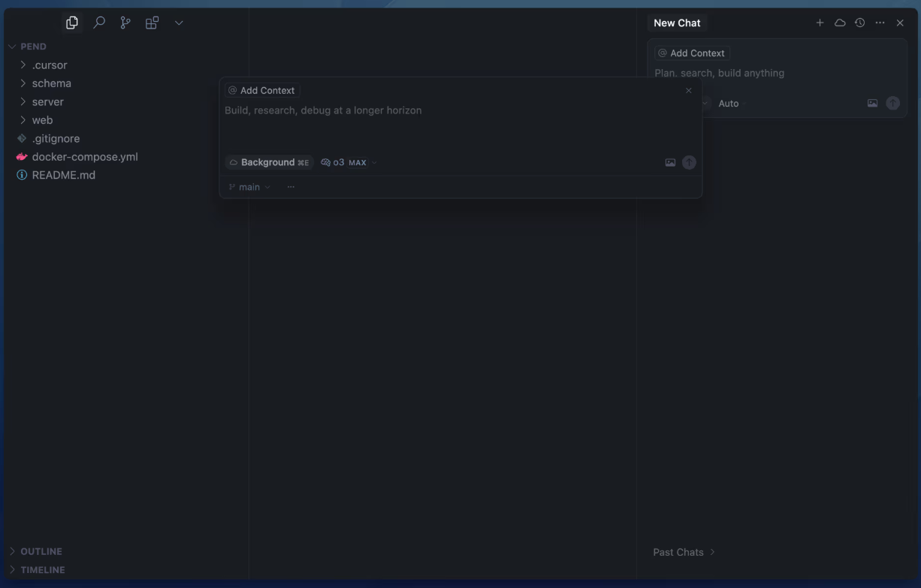Show chat history clock icon

(860, 23)
